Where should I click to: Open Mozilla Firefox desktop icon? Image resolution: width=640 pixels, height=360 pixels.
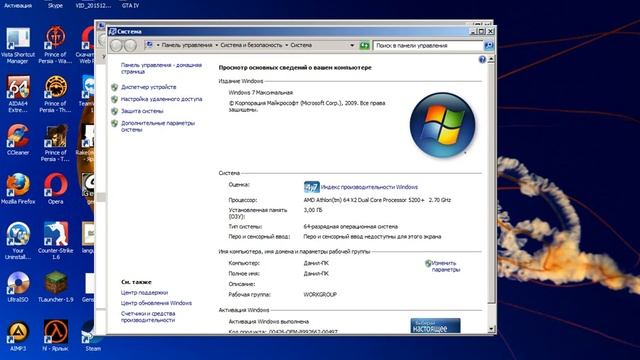18,189
